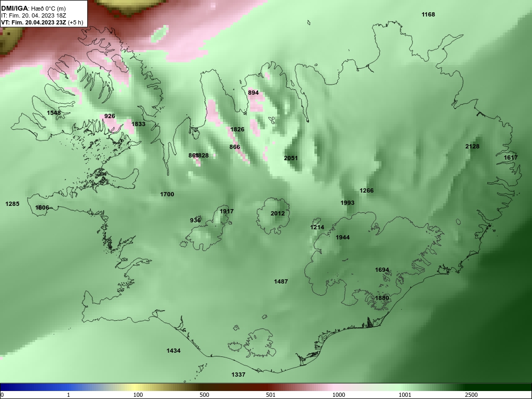Click the map value 1214
The width and height of the screenshot is (532, 399).
(x=317, y=227)
